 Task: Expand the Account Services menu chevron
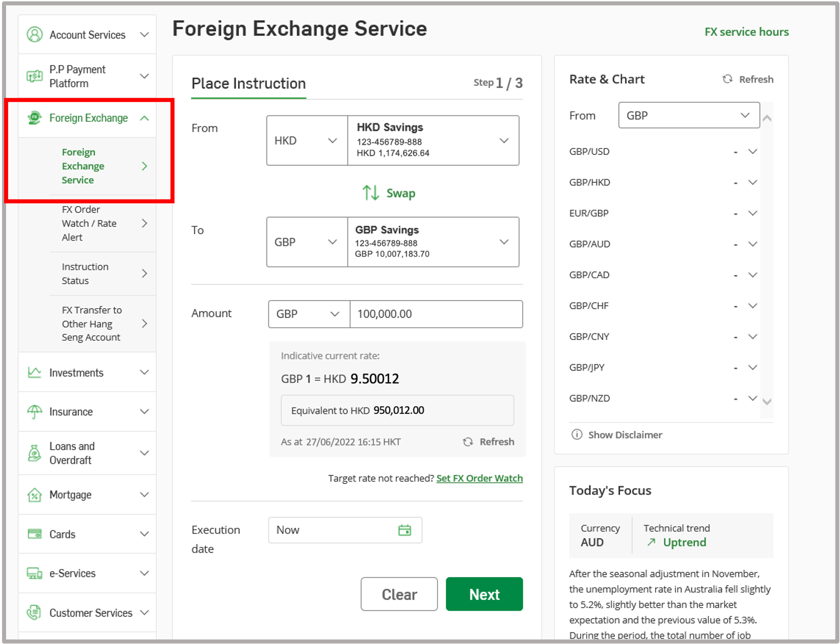pyautogui.click(x=145, y=35)
